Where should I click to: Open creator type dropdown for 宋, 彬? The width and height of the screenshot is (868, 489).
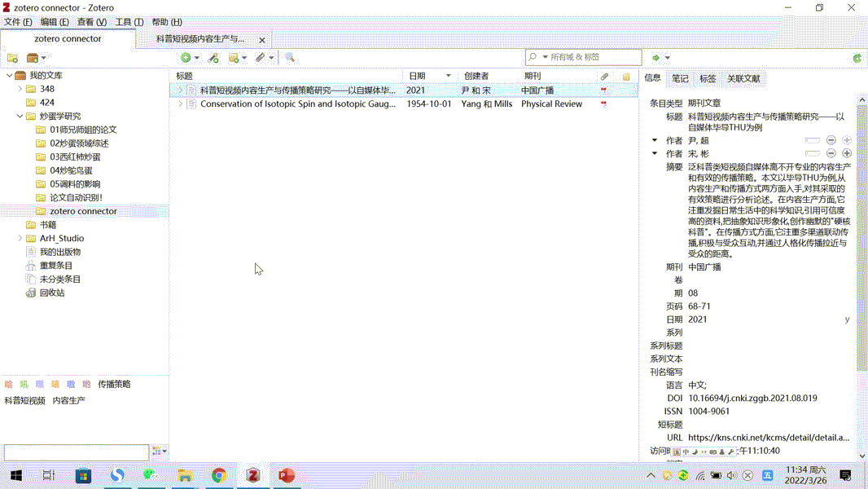click(x=655, y=153)
